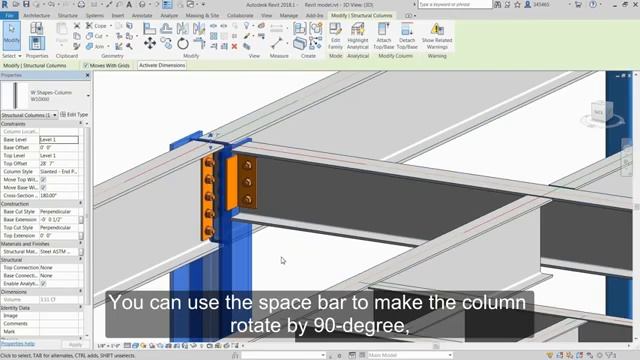Select the Modify arrow tool
Viewport: 640px width, 360px height.
click(11, 36)
